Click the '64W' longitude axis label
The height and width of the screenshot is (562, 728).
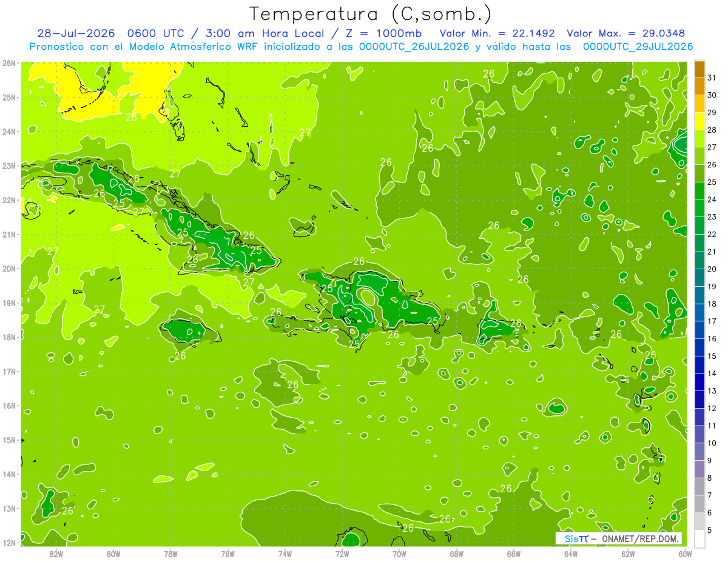(571, 554)
